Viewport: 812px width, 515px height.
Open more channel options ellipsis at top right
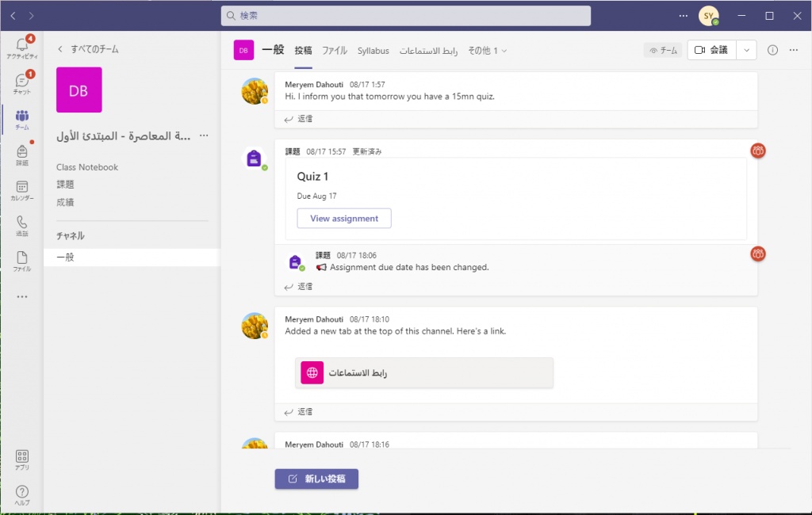pyautogui.click(x=793, y=50)
